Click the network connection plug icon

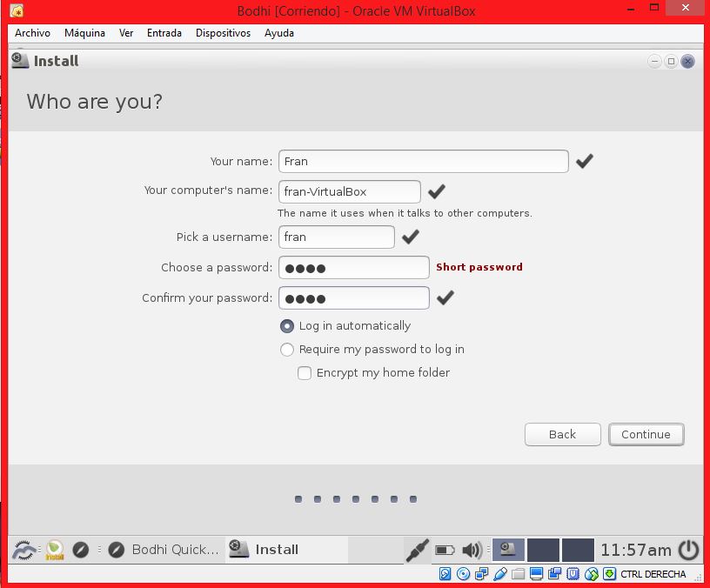(x=418, y=550)
